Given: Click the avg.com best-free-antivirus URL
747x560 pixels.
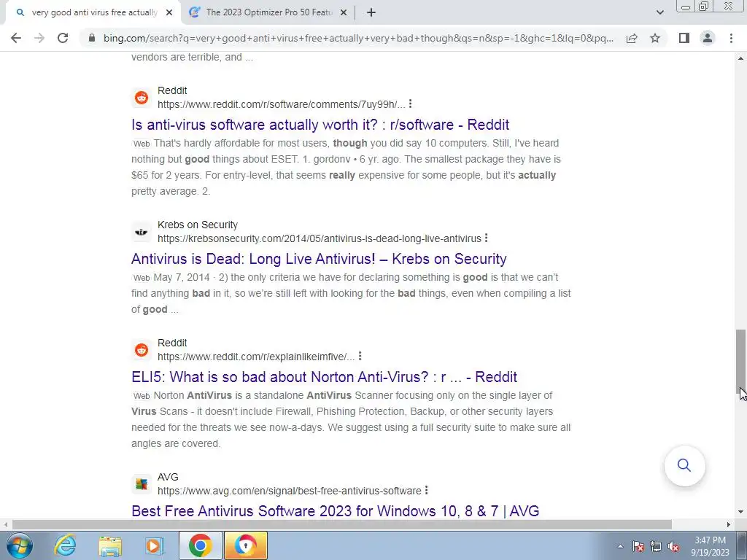Looking at the screenshot, I should 289,491.
